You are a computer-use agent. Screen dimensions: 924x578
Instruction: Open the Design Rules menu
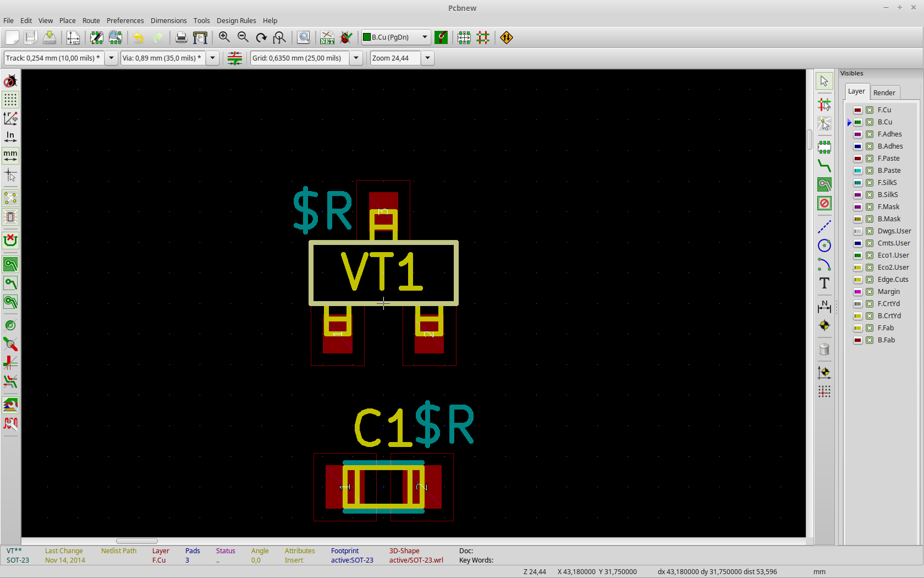(236, 20)
